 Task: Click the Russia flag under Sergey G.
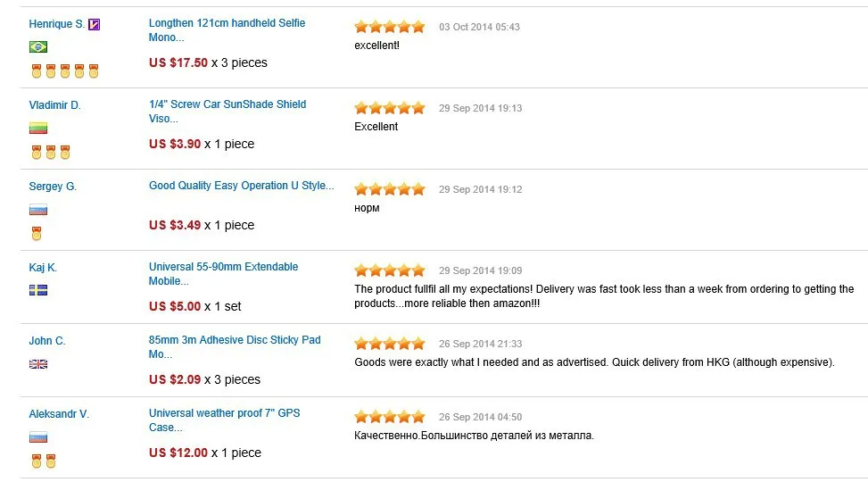pyautogui.click(x=38, y=210)
